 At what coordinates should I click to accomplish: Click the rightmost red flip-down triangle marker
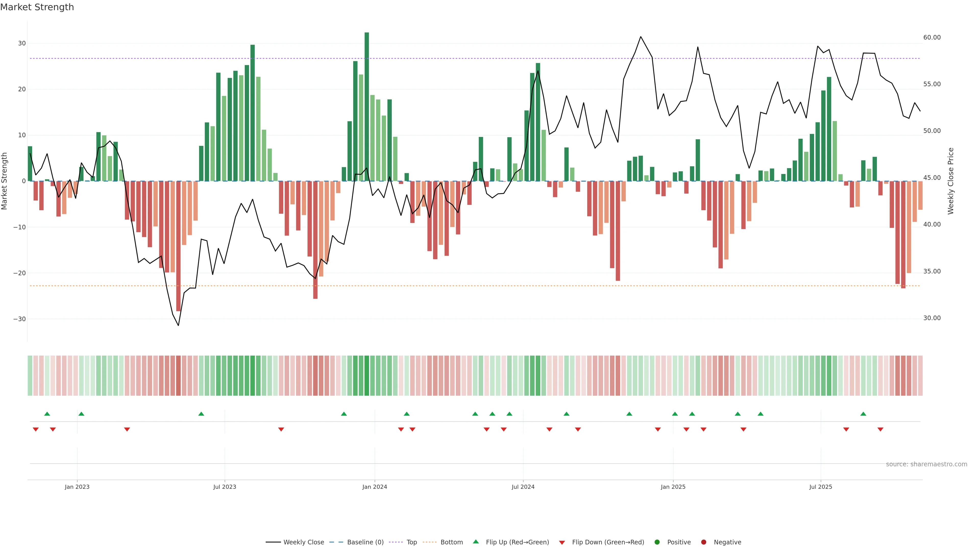coord(880,429)
